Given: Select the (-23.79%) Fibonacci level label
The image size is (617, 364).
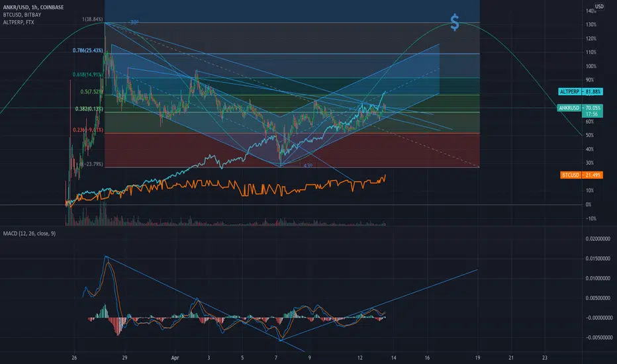Looking at the screenshot, I should pyautogui.click(x=91, y=164).
